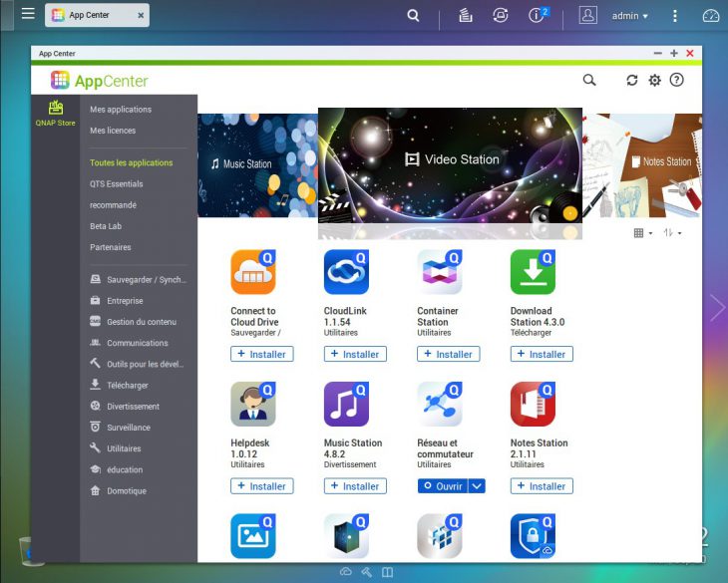Click the App Center search magnifier icon

589,80
